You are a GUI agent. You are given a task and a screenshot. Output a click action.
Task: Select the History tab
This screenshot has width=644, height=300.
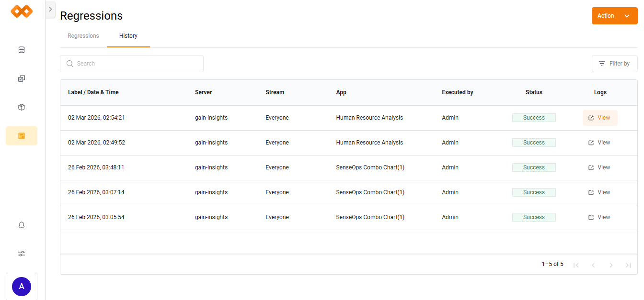pyautogui.click(x=128, y=36)
